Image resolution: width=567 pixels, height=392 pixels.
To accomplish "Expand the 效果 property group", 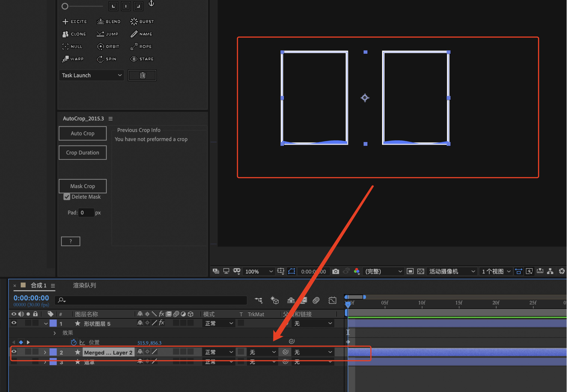I will click(55, 333).
